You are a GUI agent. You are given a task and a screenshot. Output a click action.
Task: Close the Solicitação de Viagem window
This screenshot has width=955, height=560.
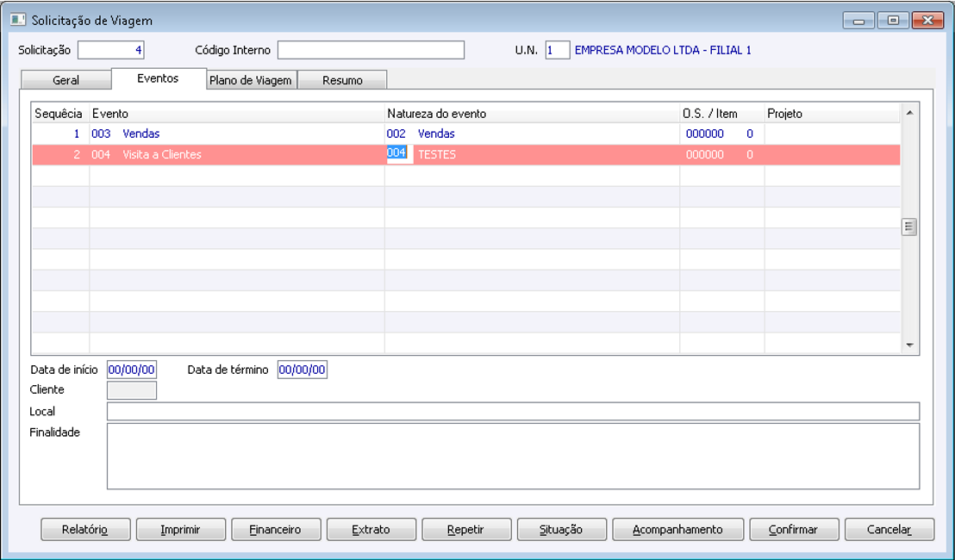click(x=927, y=20)
